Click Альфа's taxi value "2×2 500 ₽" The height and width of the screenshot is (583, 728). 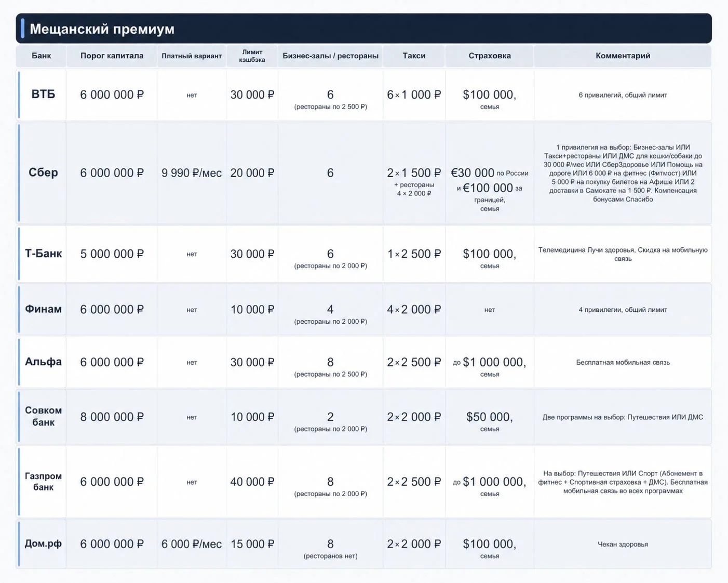pyautogui.click(x=414, y=362)
